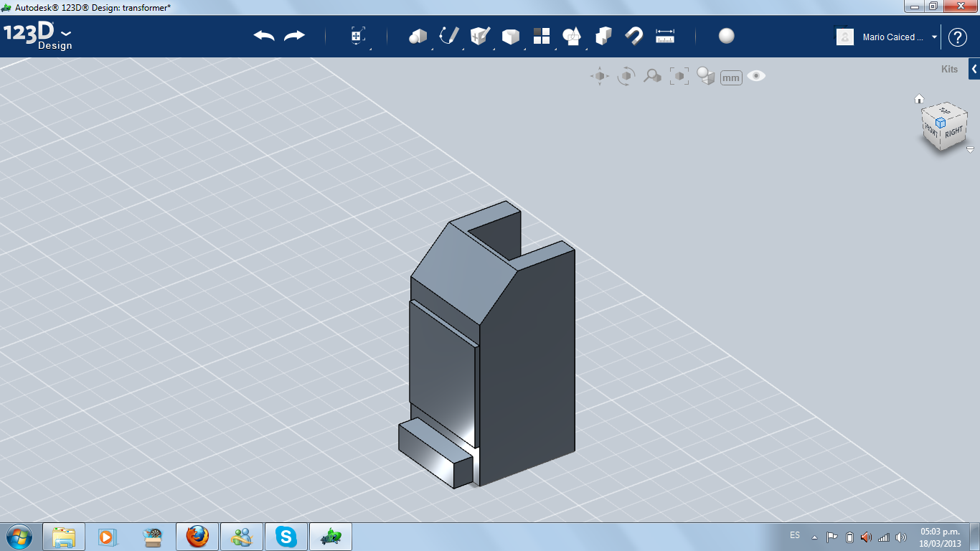The width and height of the screenshot is (980, 551).
Task: Open the Modify tool
Action: [510, 37]
